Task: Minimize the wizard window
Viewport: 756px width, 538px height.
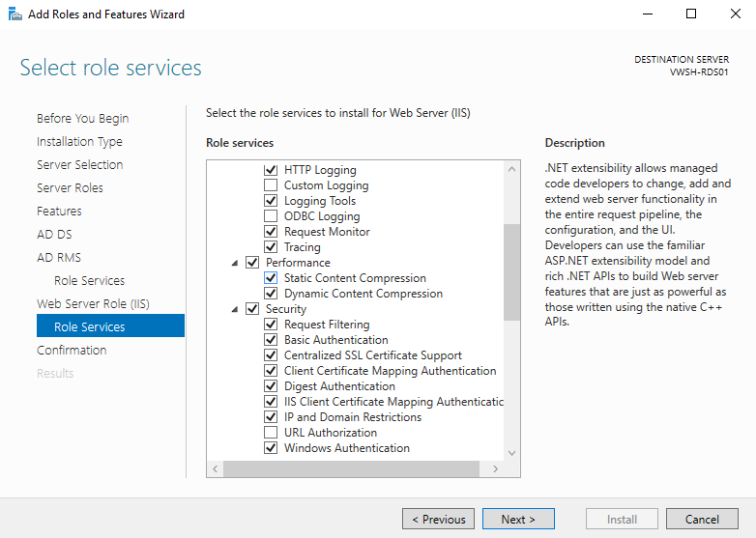Action: point(648,14)
